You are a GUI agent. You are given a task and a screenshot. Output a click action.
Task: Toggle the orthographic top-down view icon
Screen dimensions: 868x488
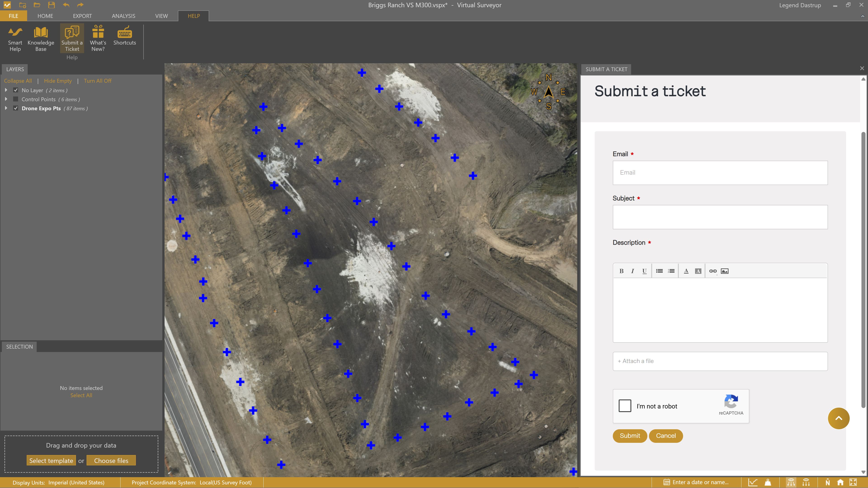click(806, 482)
